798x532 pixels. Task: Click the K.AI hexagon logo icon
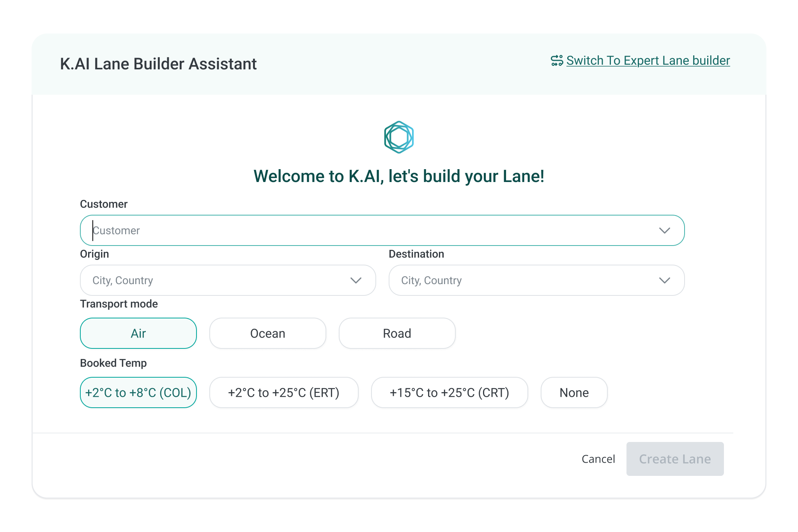tap(399, 137)
